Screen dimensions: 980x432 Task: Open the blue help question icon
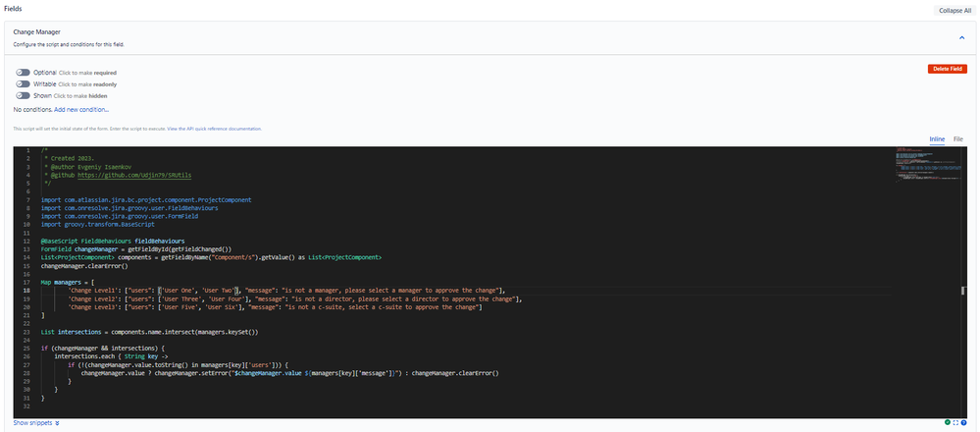pos(963,422)
